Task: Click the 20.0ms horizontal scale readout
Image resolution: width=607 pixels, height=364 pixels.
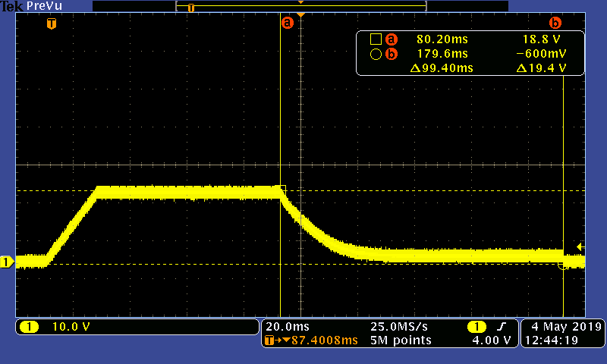Action: point(282,327)
